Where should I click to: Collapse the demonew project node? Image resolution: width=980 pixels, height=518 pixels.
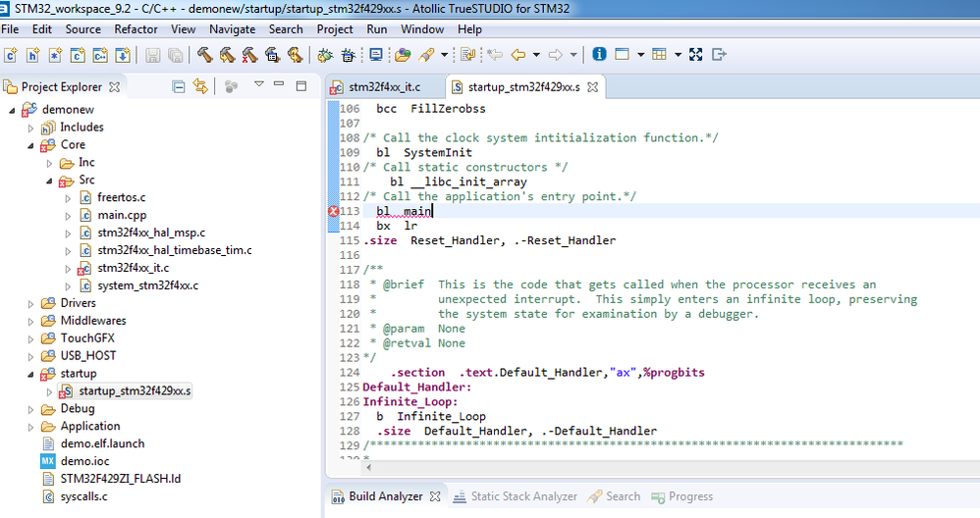pyautogui.click(x=12, y=111)
